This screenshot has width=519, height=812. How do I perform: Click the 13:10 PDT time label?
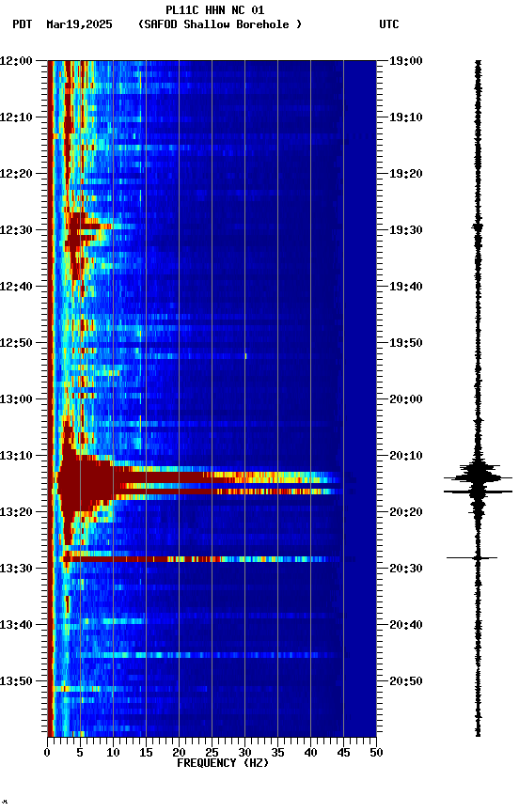coord(16,456)
